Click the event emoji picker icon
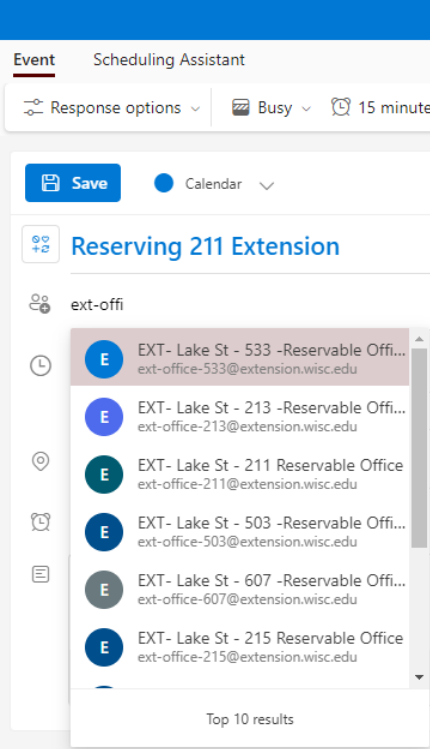Viewport: 430px width, 749px height. [x=41, y=244]
